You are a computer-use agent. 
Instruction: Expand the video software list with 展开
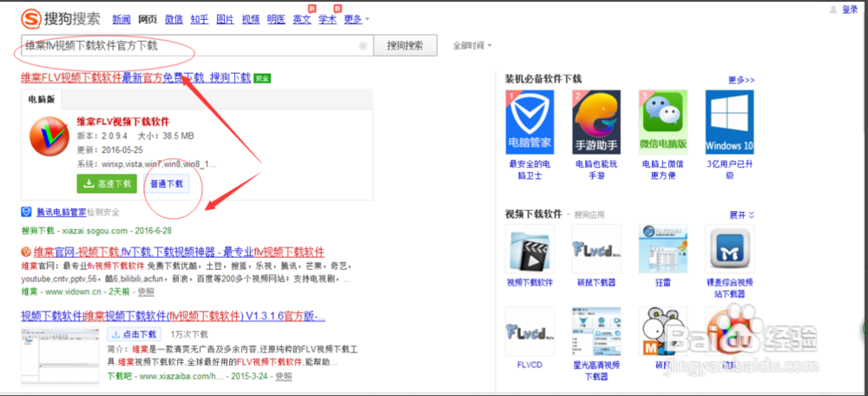coord(742,214)
